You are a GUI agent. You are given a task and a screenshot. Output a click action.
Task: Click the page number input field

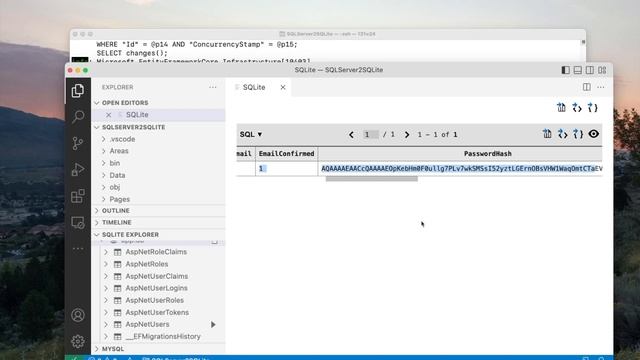coord(371,134)
